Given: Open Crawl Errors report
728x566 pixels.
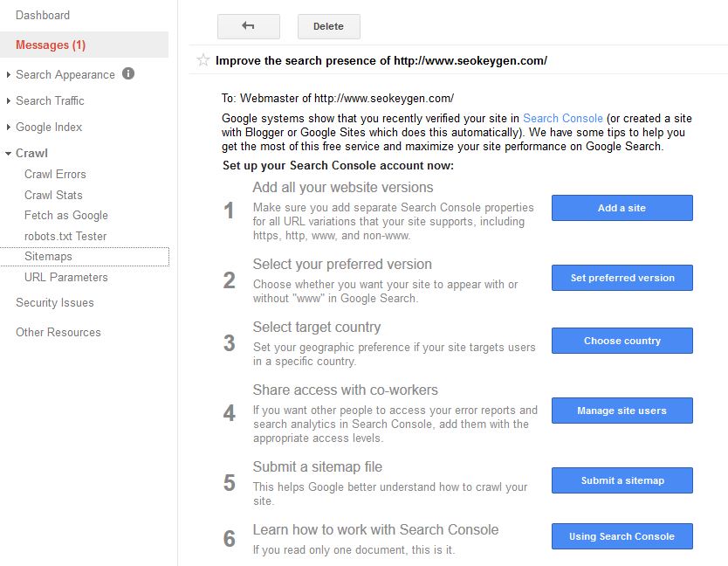Looking at the screenshot, I should 55,175.
